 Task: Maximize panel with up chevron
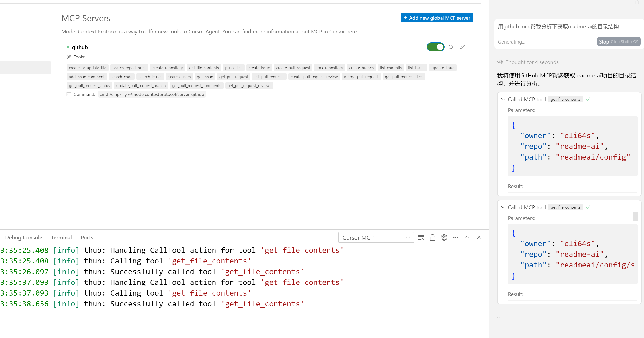pos(467,237)
